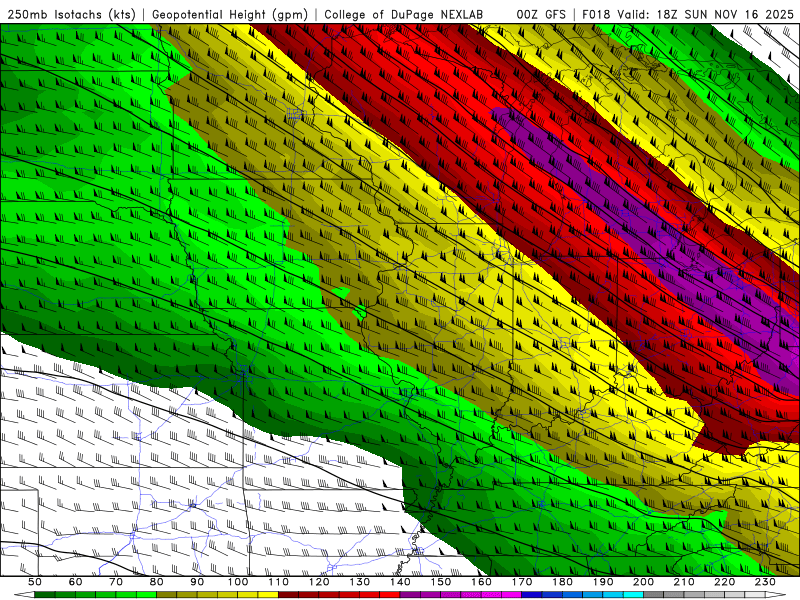Click the 190 value on the color scale

(x=603, y=582)
